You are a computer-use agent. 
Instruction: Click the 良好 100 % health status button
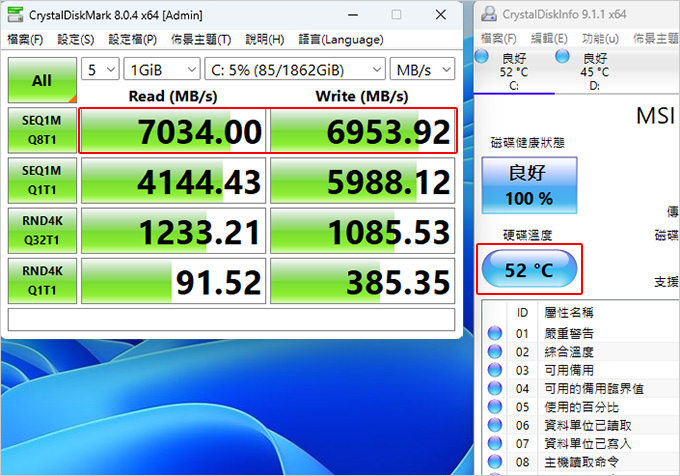(529, 185)
